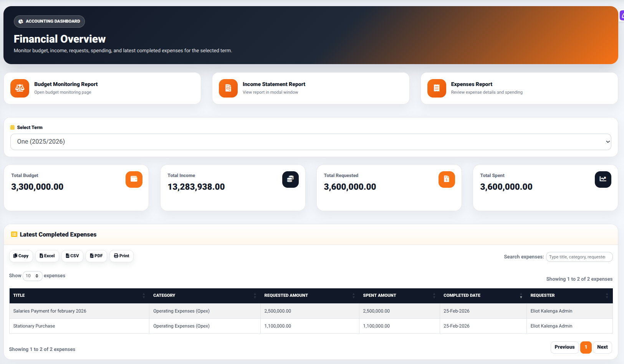
Task: Click the Total Spent chart icon
Action: click(x=603, y=179)
